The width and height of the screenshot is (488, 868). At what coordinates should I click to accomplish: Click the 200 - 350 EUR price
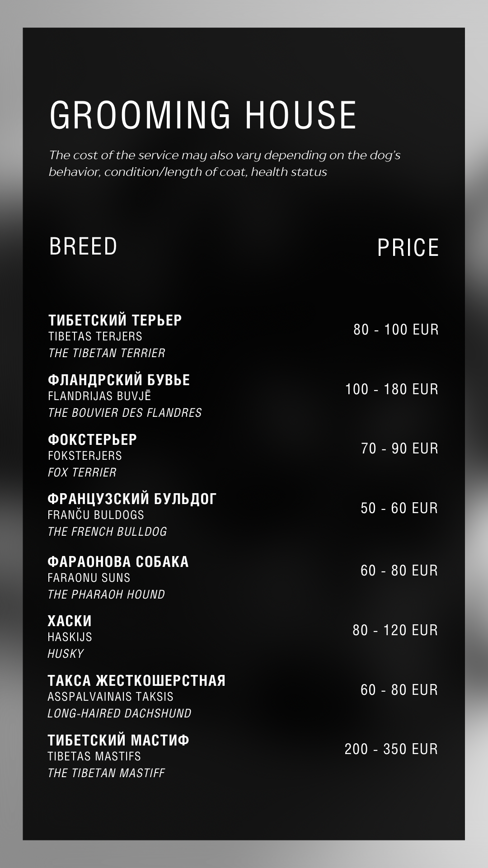coord(391,749)
